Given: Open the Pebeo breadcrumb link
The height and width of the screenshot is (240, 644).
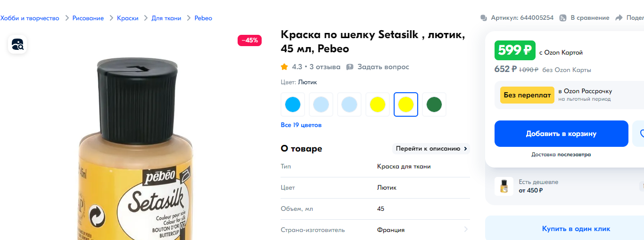Looking at the screenshot, I should (x=203, y=18).
